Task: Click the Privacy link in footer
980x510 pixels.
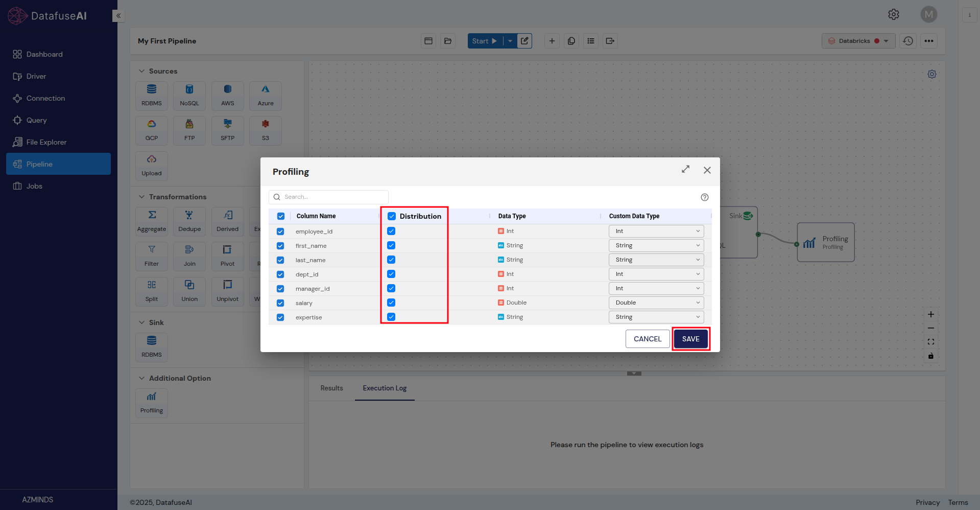Action: pos(927,502)
